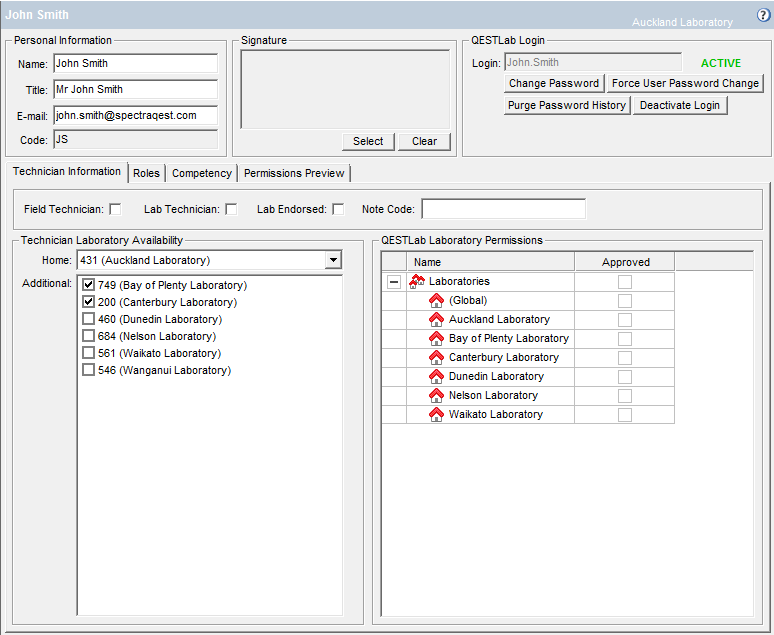Enable the Field Technician checkbox
This screenshot has width=774, height=635.
(x=115, y=209)
